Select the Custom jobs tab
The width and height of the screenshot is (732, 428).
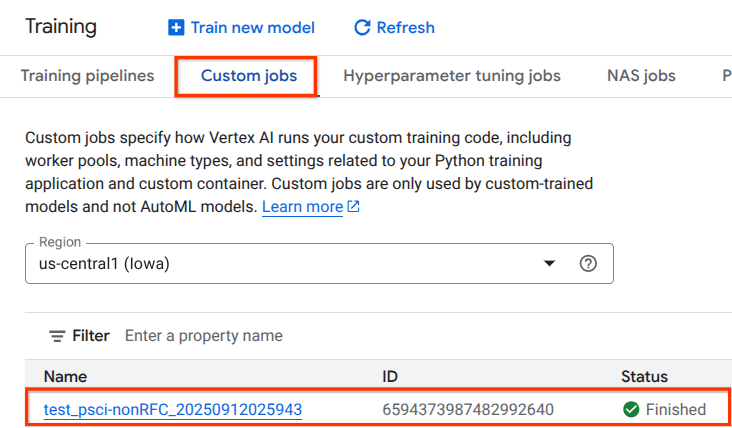pyautogui.click(x=246, y=76)
